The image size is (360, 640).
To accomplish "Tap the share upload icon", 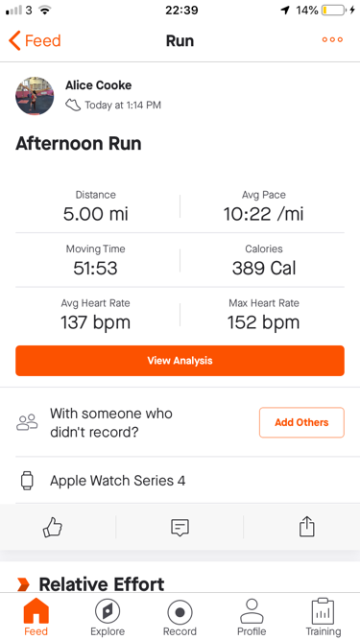I will [x=307, y=527].
